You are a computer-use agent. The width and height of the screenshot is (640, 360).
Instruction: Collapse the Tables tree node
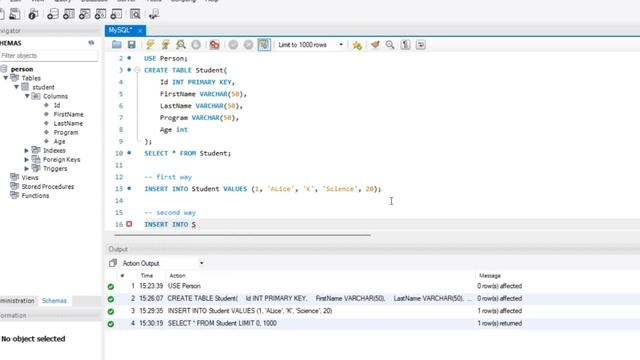click(x=6, y=78)
